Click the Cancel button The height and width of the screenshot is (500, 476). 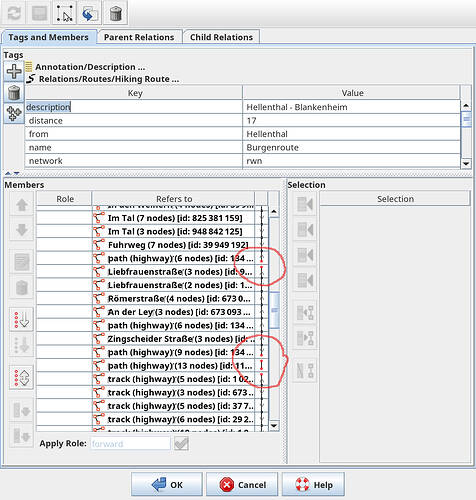coord(242,484)
